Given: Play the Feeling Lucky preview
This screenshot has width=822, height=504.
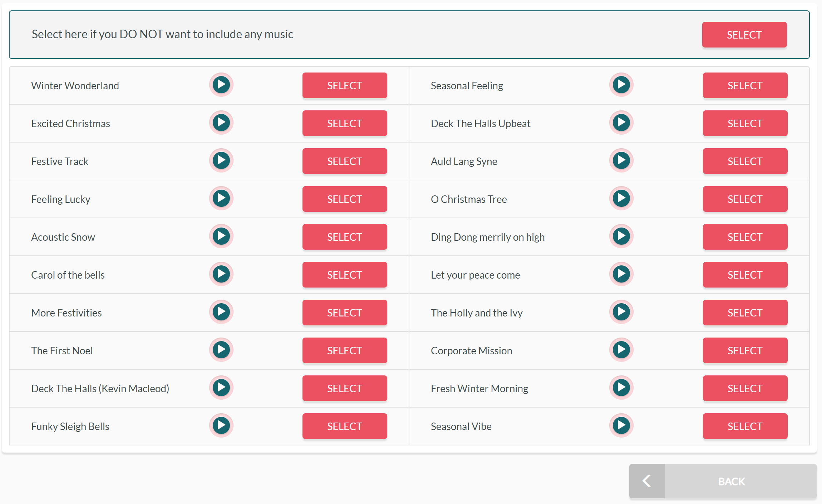Looking at the screenshot, I should [221, 199].
